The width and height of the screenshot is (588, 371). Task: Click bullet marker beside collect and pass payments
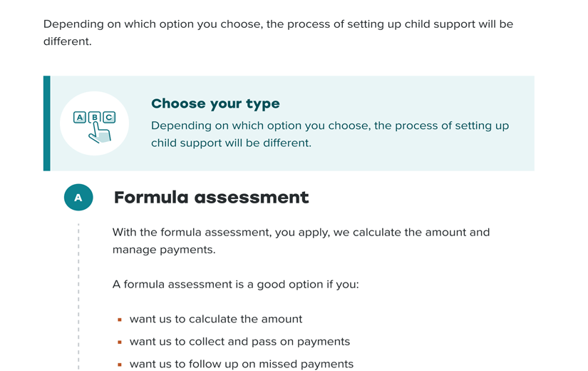pyautogui.click(x=120, y=342)
